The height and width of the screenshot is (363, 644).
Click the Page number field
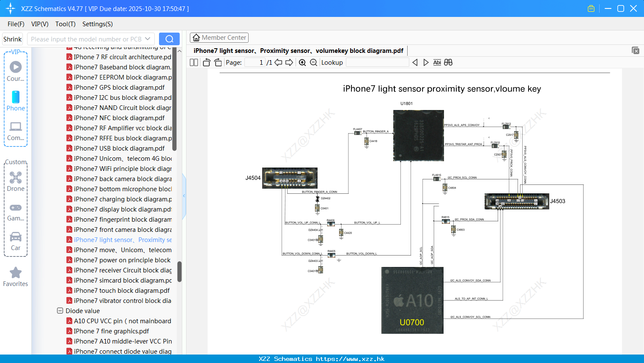tap(255, 63)
